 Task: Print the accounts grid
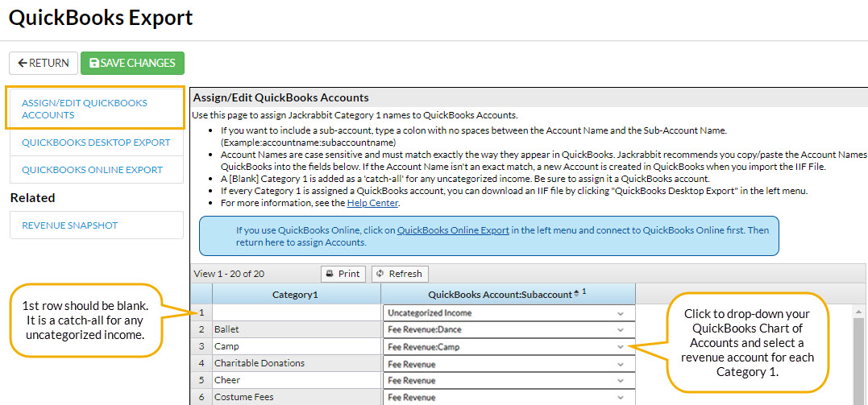point(343,274)
